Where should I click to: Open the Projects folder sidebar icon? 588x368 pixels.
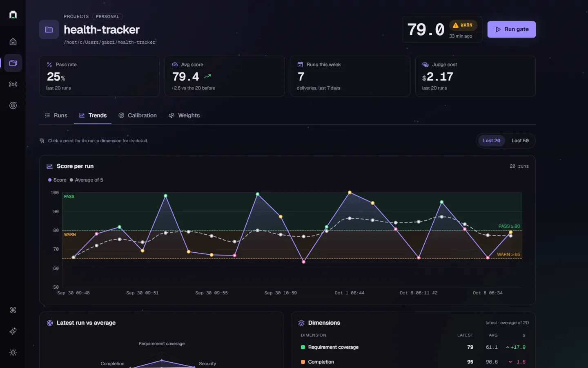[13, 63]
